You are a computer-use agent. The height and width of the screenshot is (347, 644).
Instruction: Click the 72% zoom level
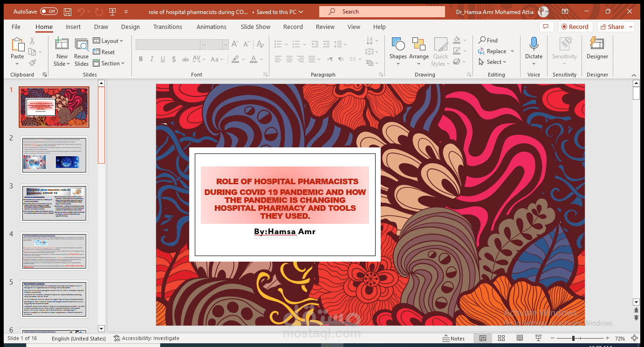(620, 338)
